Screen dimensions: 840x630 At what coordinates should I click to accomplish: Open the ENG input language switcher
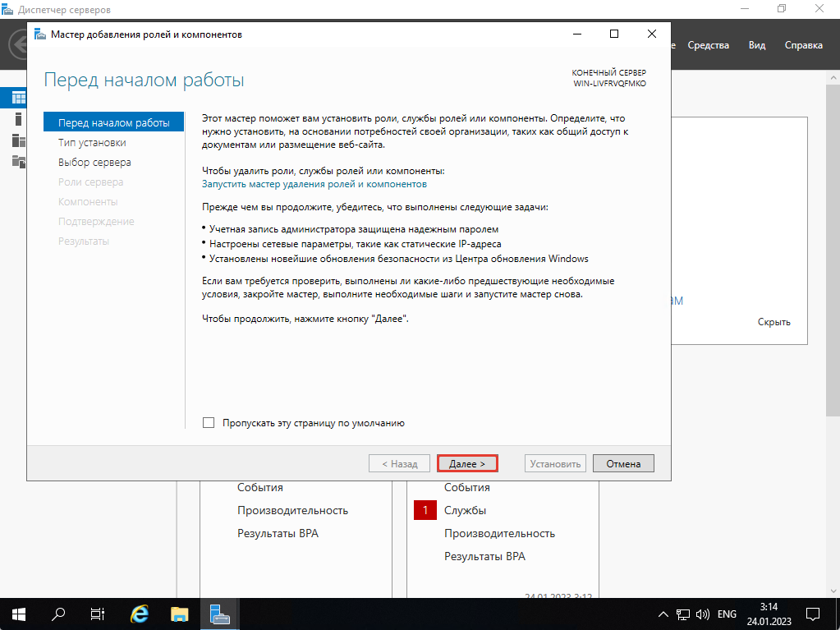tap(728, 614)
